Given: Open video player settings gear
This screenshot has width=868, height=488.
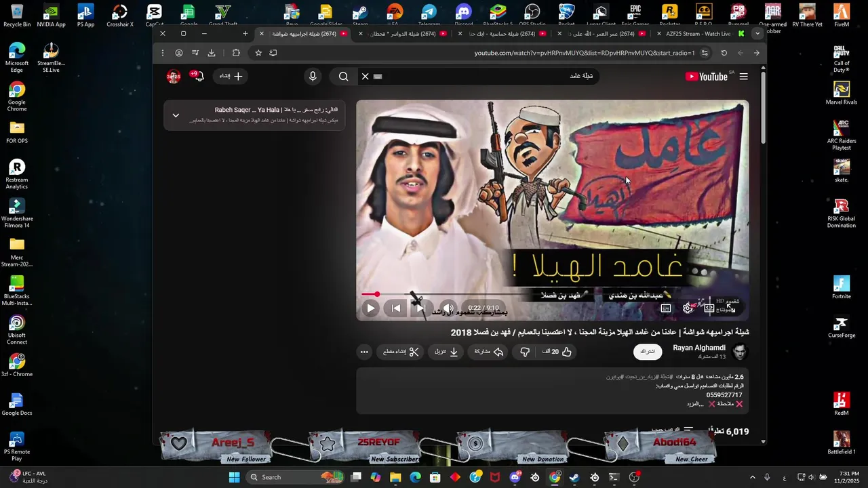Looking at the screenshot, I should tap(688, 308).
